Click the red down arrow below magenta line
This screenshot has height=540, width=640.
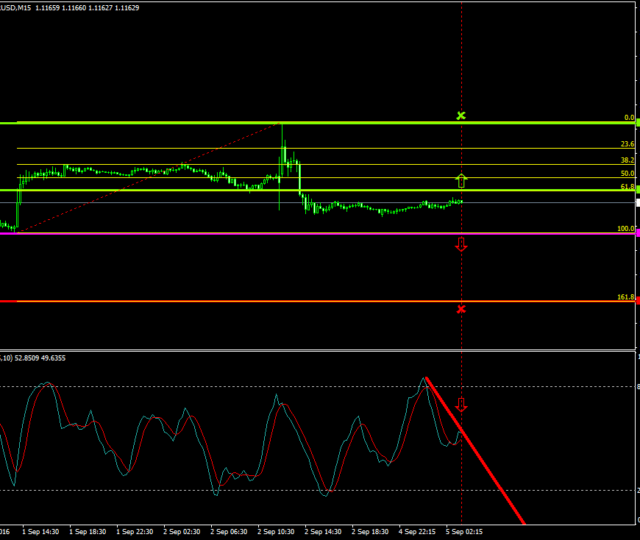point(461,244)
